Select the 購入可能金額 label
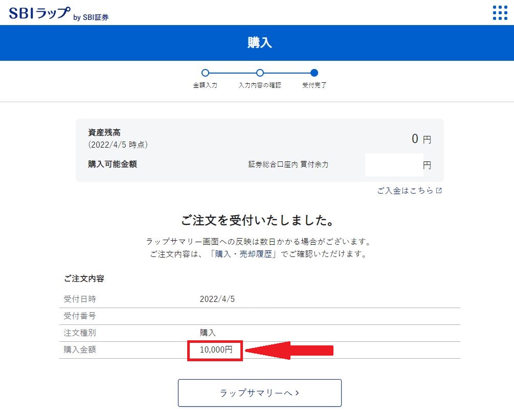The height and width of the screenshot is (420, 514). 113,164
